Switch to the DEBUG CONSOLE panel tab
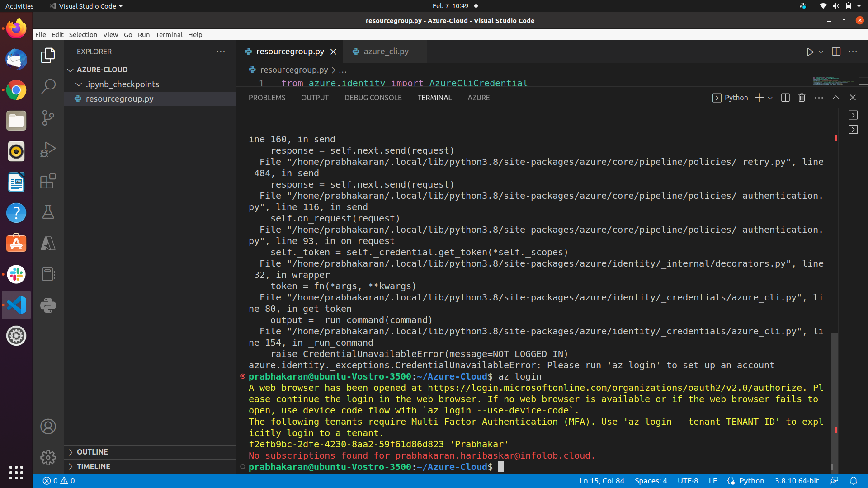Viewport: 868px width, 488px height. pyautogui.click(x=373, y=98)
